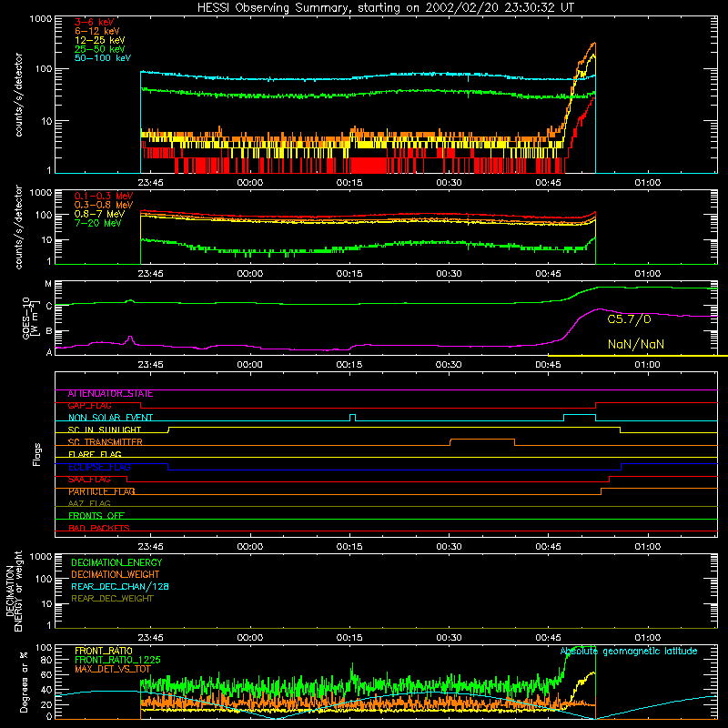728x728 pixels.
Task: Select the 50-100 keV legend label
Action: [102, 57]
